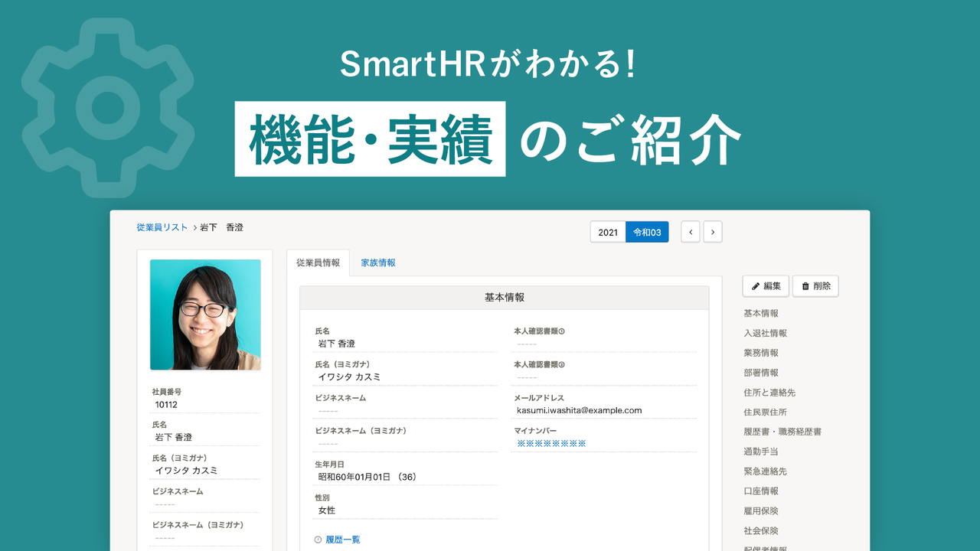Jump to 住民票住所 section
This screenshot has height=551, width=980.
766,412
